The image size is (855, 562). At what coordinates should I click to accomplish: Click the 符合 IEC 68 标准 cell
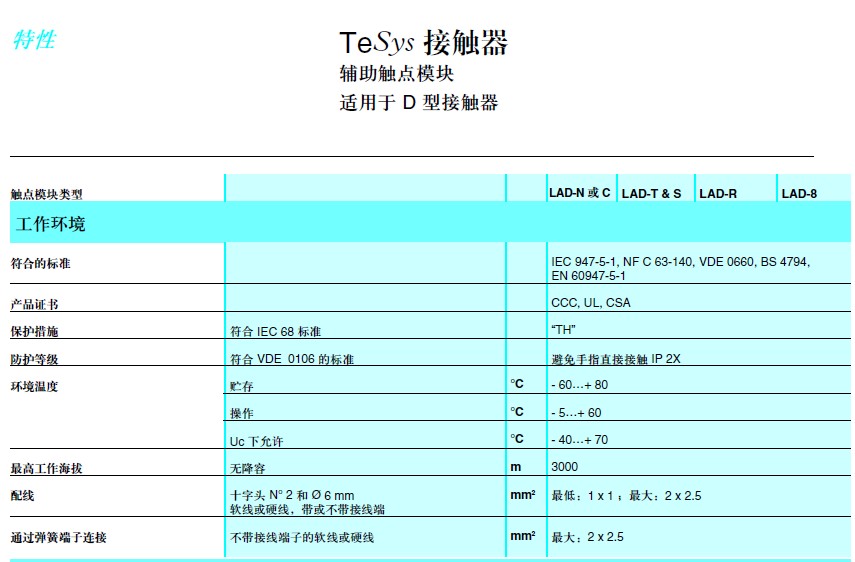coord(275,331)
